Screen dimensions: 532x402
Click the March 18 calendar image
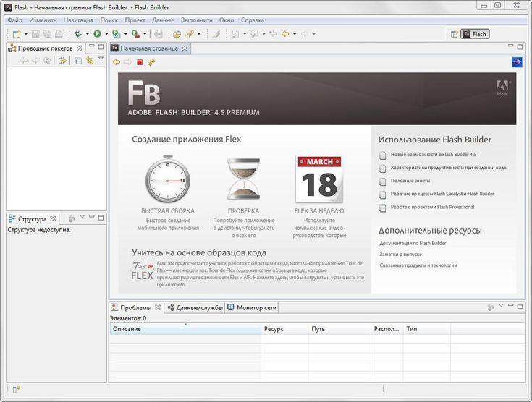coord(319,179)
